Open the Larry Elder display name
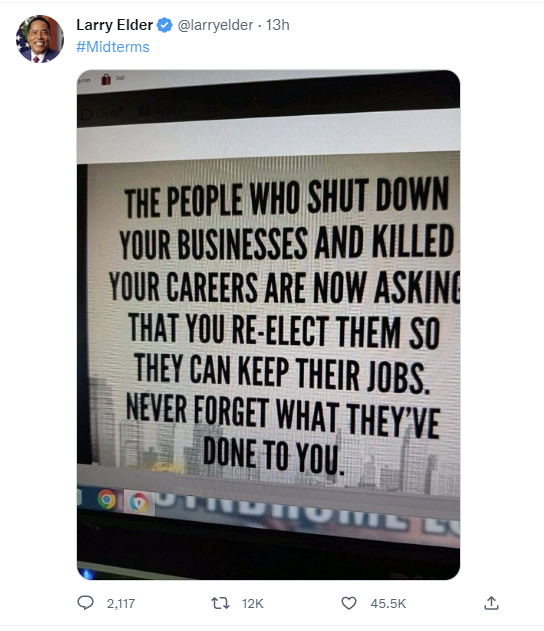 tap(115, 25)
